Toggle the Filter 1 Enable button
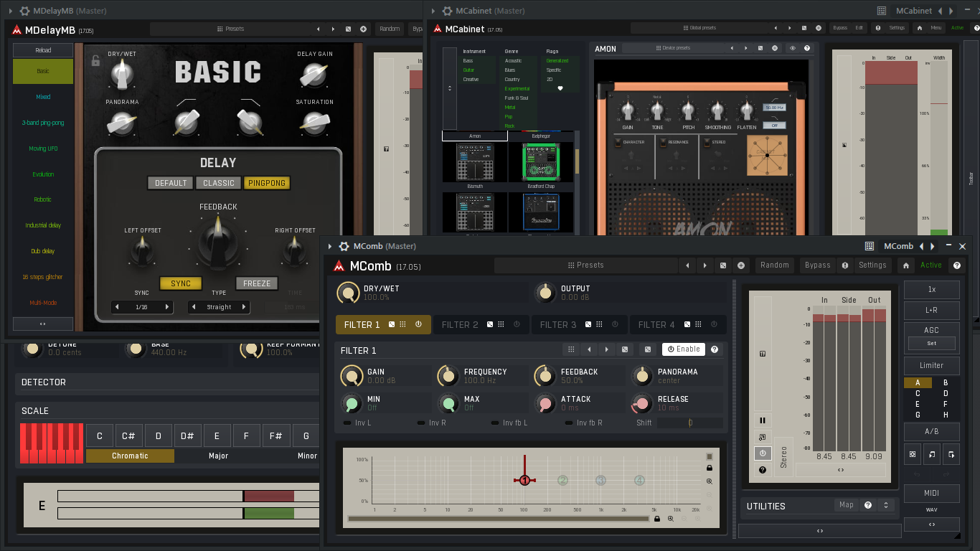The height and width of the screenshot is (551, 980). [684, 349]
